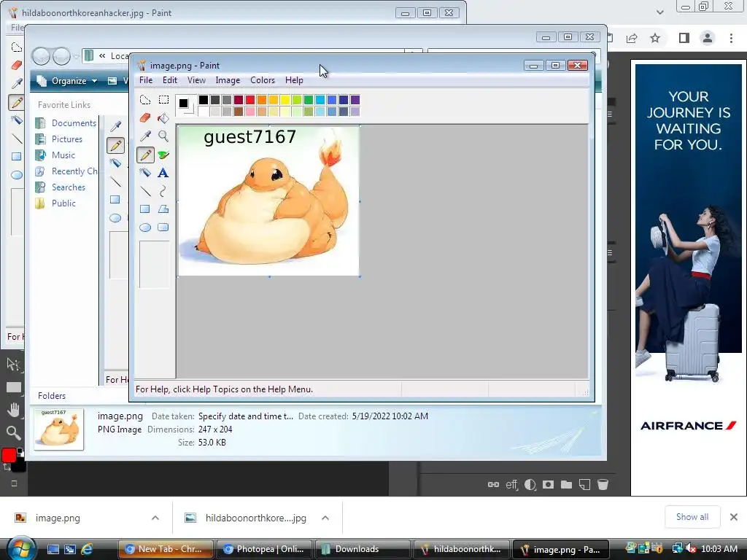Select Photopea zoom tool in left toolbar
The width and height of the screenshot is (747, 560).
[13, 433]
